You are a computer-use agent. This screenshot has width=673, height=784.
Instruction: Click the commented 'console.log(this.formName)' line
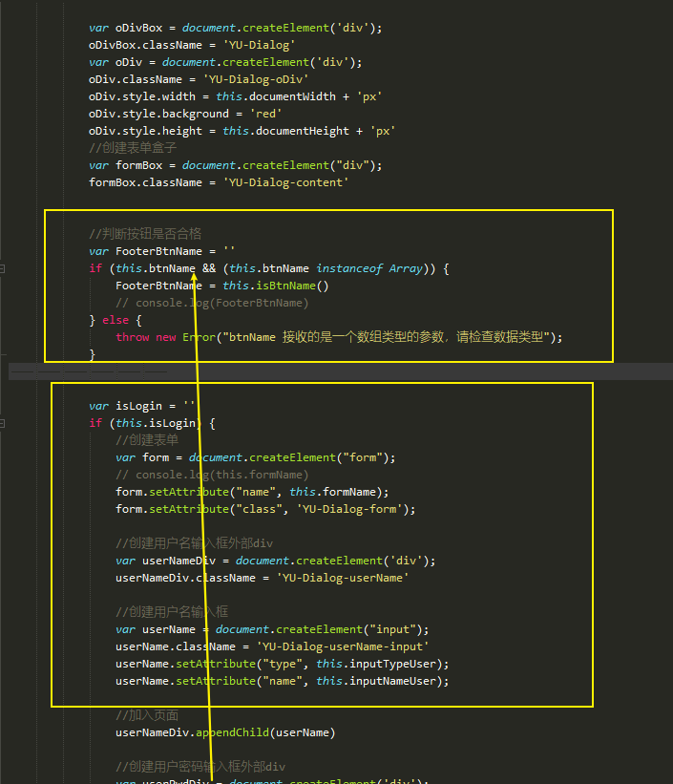coord(212,475)
